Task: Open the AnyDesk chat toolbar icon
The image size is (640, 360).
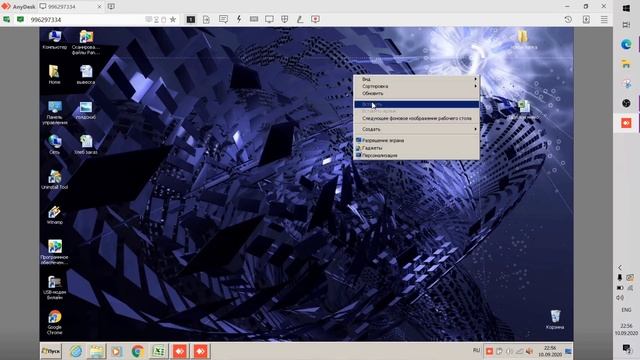Action: pyautogui.click(x=223, y=19)
